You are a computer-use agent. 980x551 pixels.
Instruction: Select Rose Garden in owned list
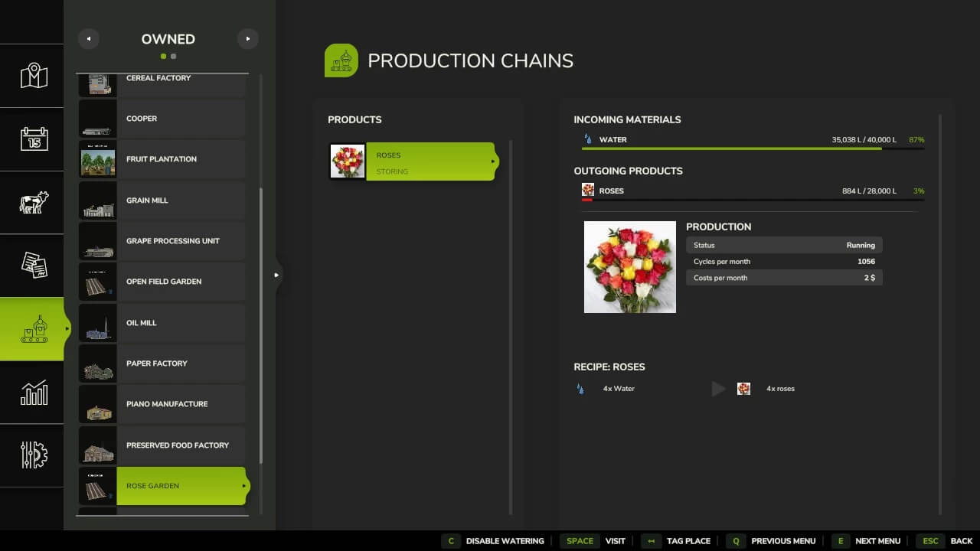pyautogui.click(x=181, y=486)
